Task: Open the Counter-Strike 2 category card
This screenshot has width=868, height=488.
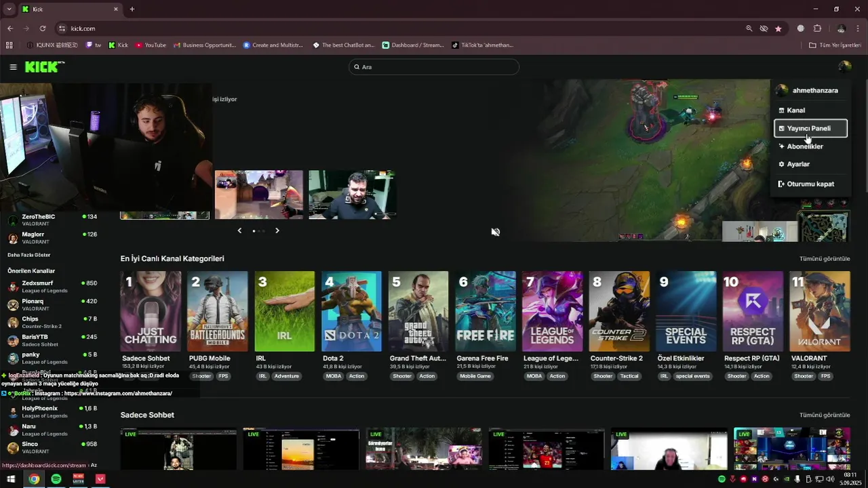Action: [x=619, y=311]
